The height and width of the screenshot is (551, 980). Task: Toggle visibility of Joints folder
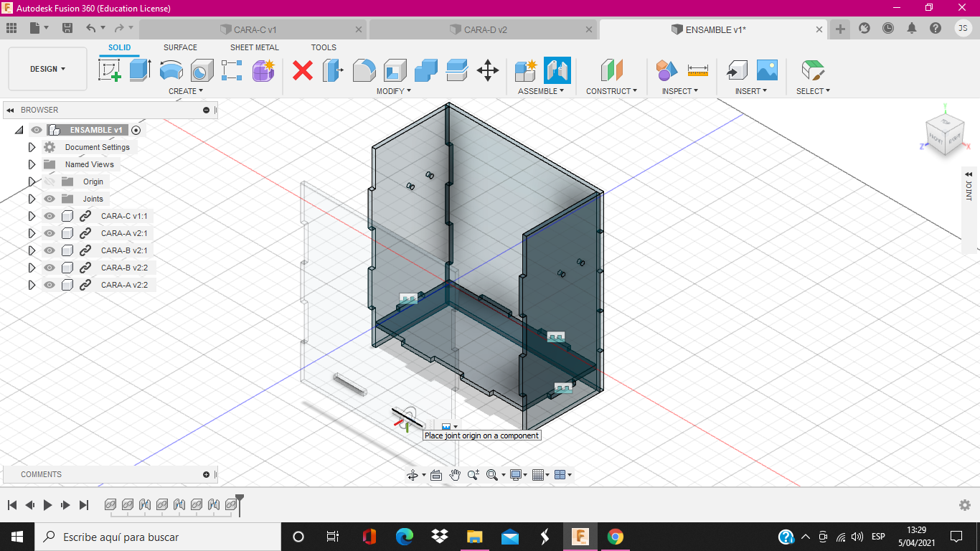coord(50,199)
